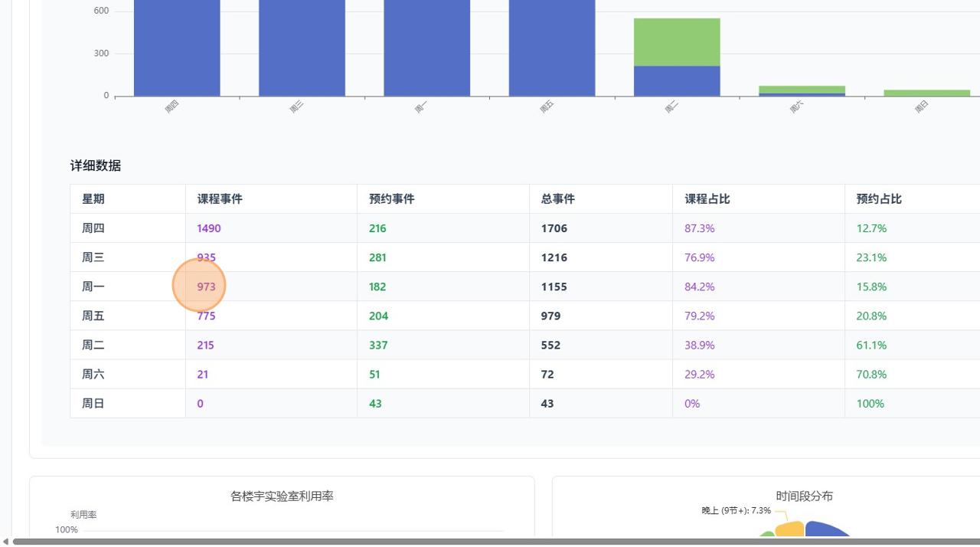Click course events value 215
The height and width of the screenshot is (547, 980).
click(x=205, y=345)
